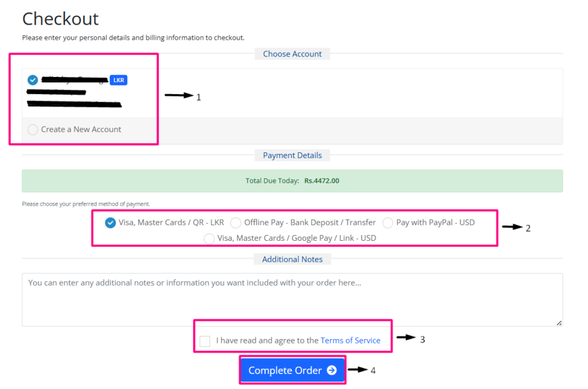Choose the Pay with PayPal - USD method
Viewport: 588px width, 389px height.
[388, 223]
